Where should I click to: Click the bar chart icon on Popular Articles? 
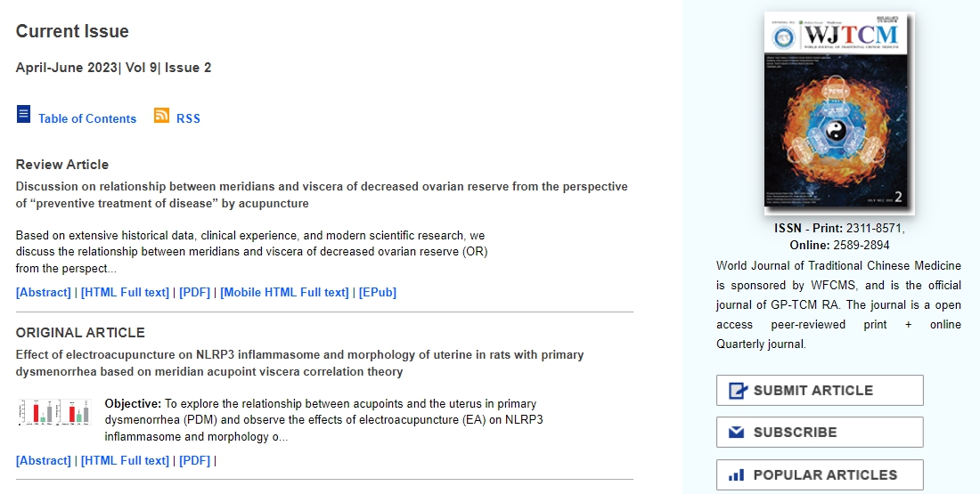pos(736,475)
